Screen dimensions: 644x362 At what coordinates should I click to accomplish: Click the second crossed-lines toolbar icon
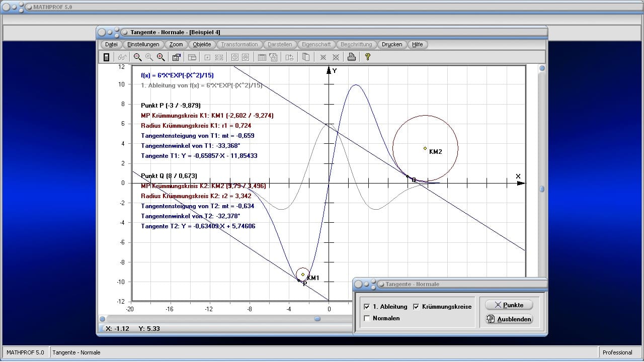336,57
